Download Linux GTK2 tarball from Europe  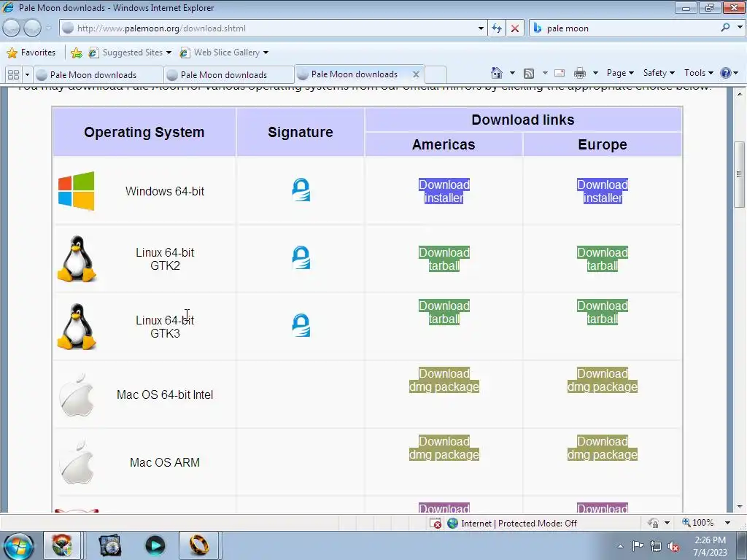click(603, 259)
